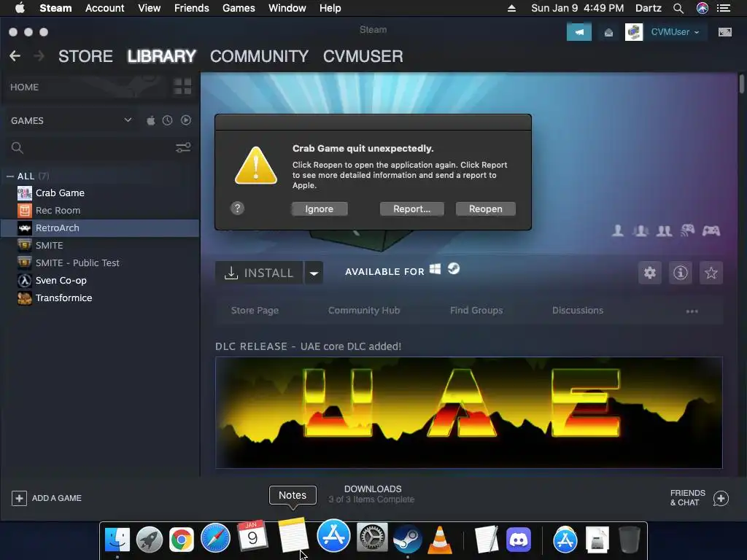The image size is (747, 560).
Task: Toggle the macOS games filter icon
Action: [150, 120]
